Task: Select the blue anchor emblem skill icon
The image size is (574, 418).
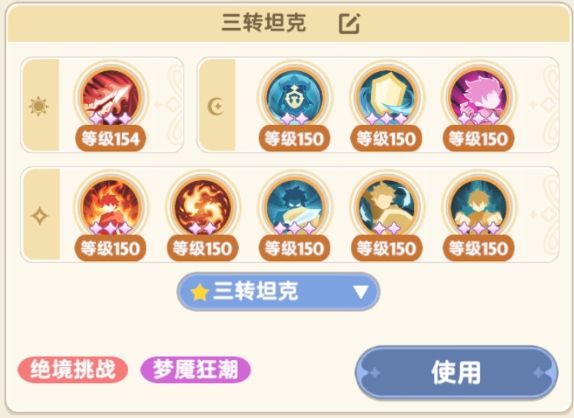Action: coord(295,97)
